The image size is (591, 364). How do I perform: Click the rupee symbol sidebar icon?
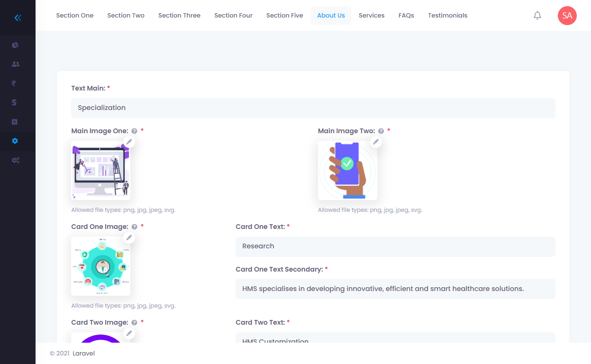[x=14, y=83]
